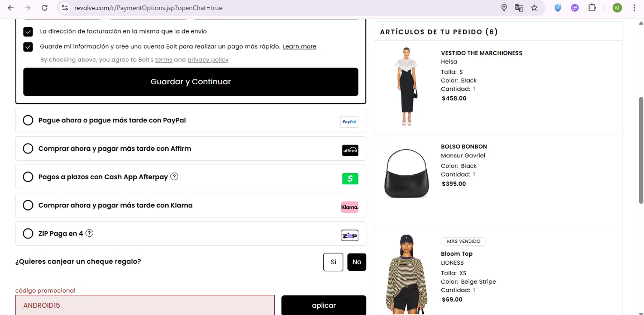Click the green Cash App logo

point(350,179)
